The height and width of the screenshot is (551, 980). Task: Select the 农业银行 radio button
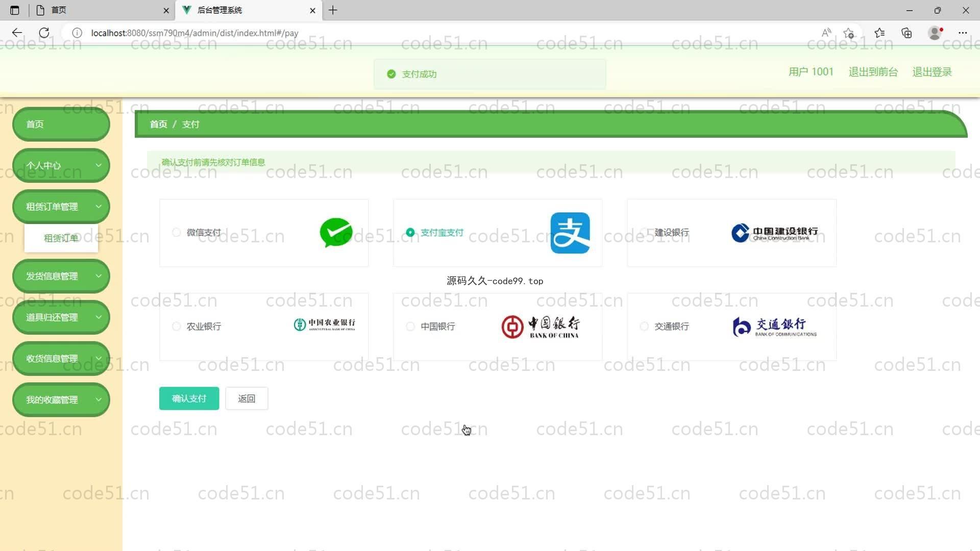(x=177, y=327)
